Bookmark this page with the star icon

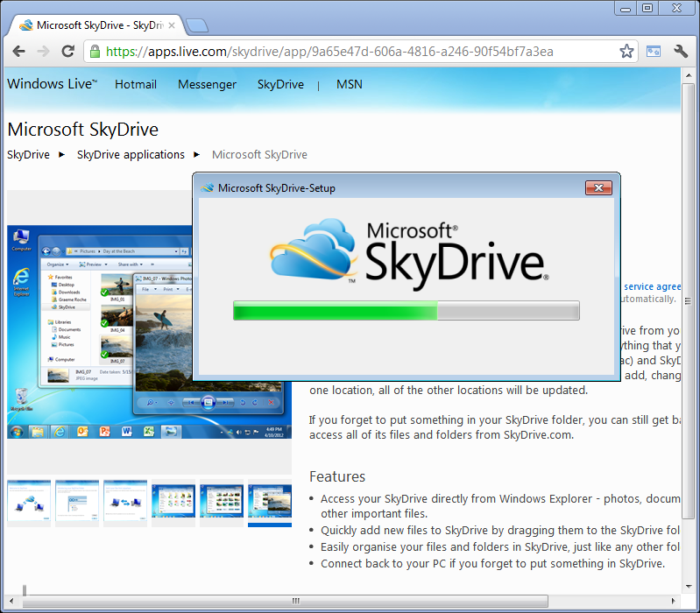[x=626, y=52]
